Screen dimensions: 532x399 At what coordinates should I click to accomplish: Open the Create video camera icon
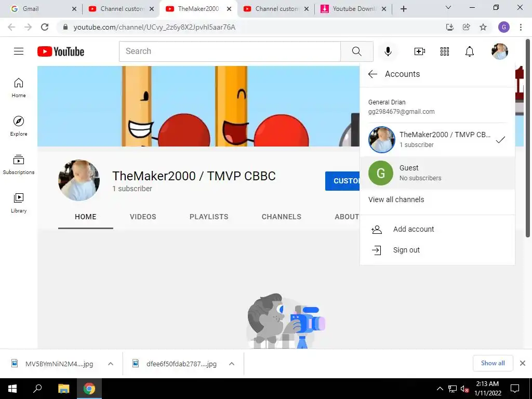[x=420, y=51]
